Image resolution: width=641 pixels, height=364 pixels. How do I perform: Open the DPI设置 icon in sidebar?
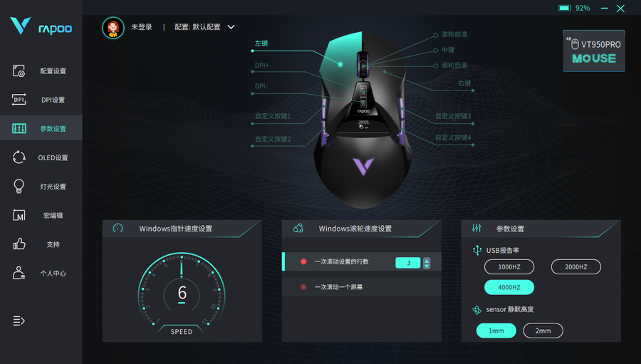19,100
